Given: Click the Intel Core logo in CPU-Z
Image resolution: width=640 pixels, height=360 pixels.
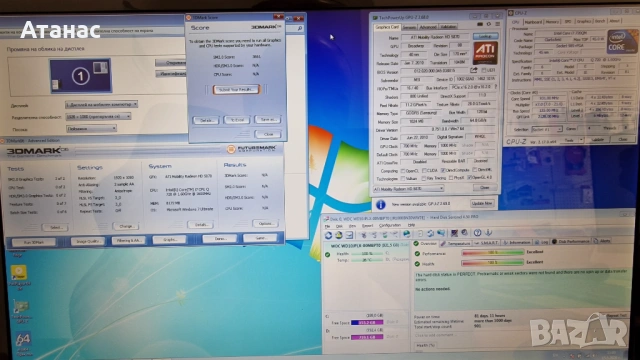Looking at the screenshot, I should [621, 42].
